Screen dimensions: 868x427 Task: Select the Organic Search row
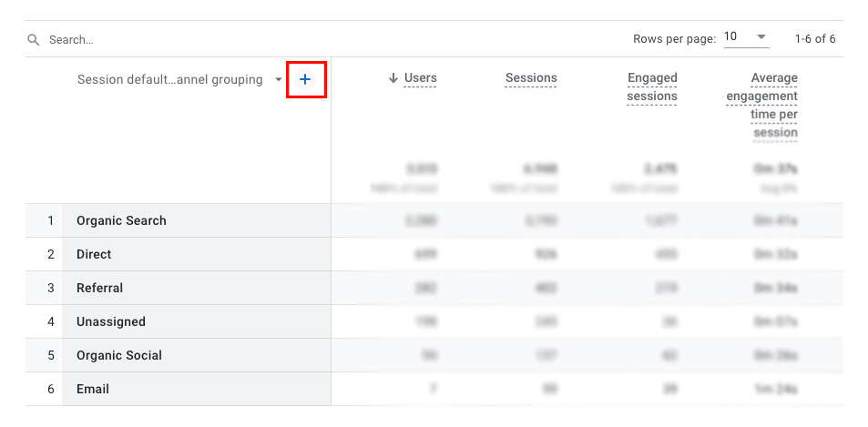(x=121, y=220)
